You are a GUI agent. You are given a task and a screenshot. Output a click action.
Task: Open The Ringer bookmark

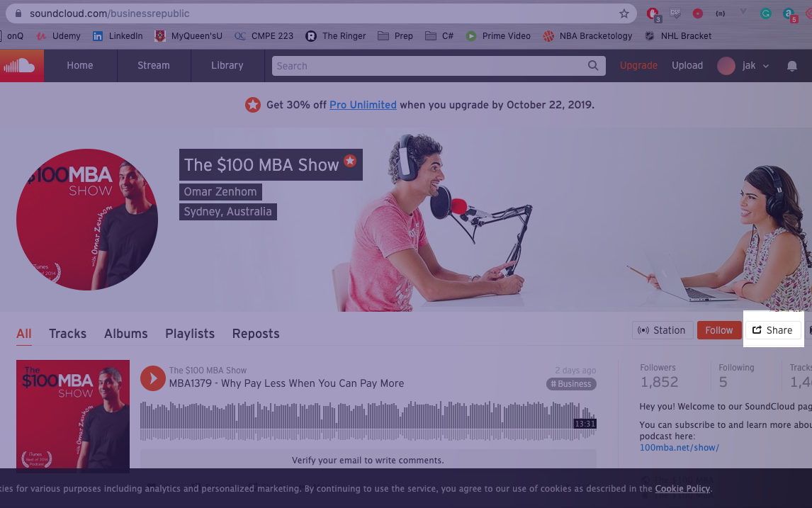pyautogui.click(x=336, y=35)
